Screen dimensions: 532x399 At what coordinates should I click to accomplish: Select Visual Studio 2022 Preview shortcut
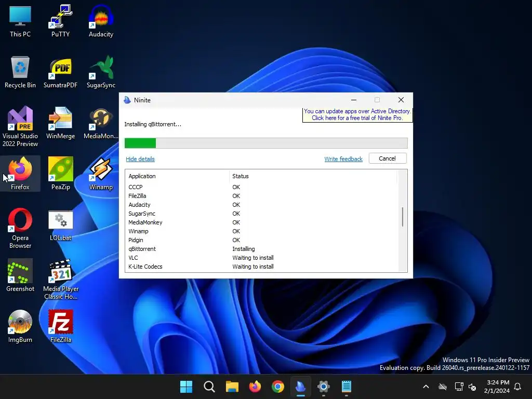click(20, 127)
